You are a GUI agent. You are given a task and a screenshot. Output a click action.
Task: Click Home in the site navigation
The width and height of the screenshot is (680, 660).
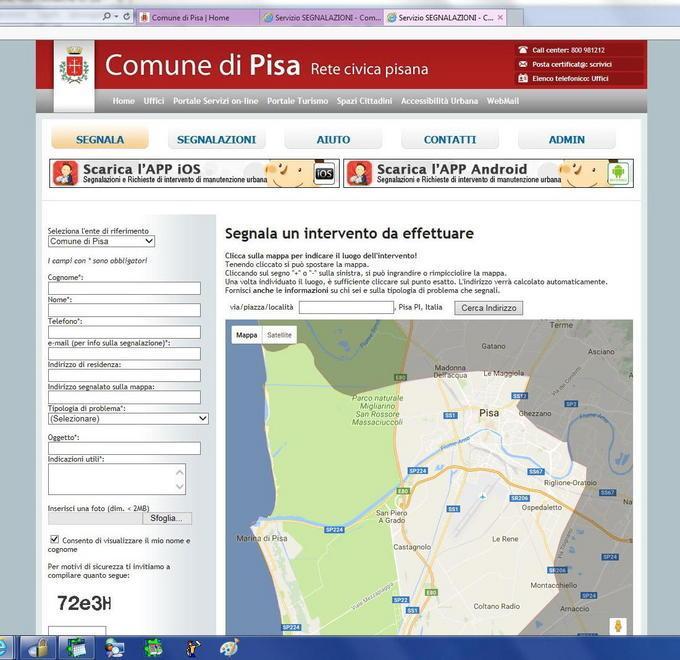click(x=124, y=101)
